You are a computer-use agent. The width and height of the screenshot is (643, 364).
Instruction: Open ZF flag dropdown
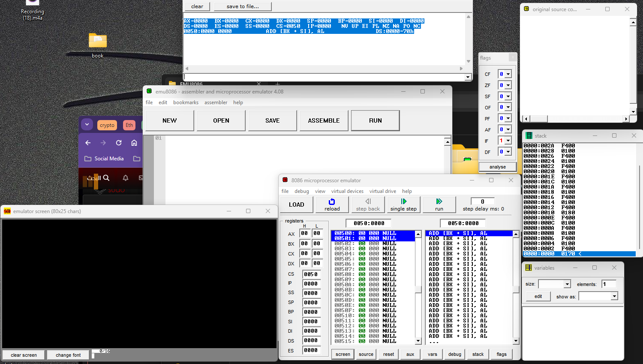coord(508,85)
